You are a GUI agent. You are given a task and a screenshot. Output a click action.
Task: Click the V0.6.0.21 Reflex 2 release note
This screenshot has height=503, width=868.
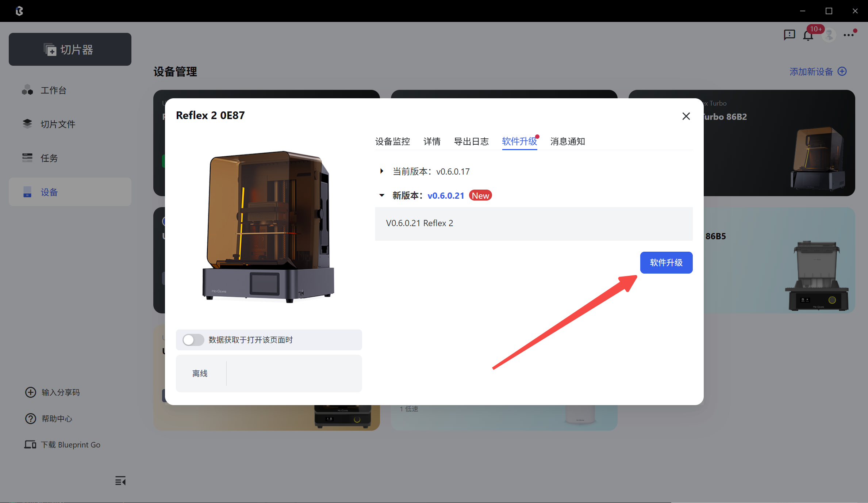(420, 223)
